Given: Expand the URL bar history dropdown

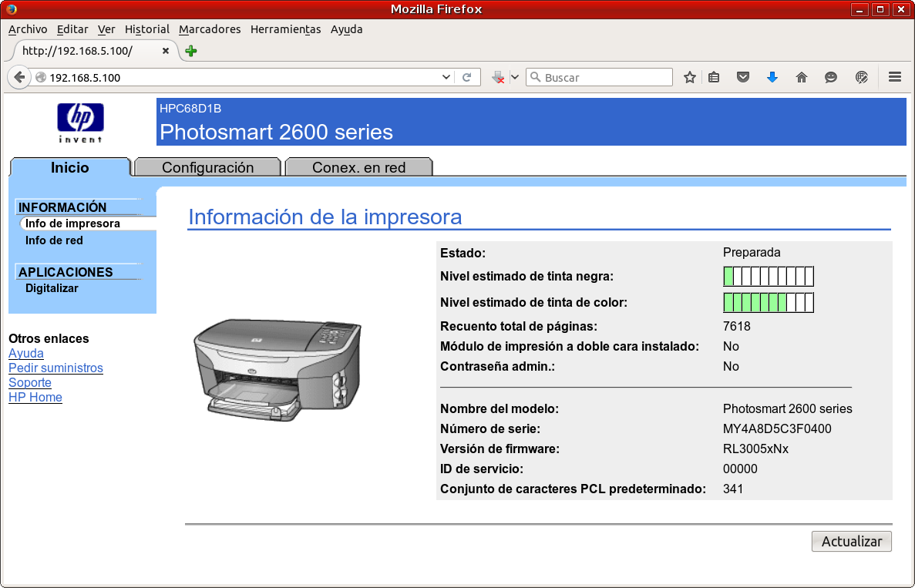Looking at the screenshot, I should click(446, 77).
